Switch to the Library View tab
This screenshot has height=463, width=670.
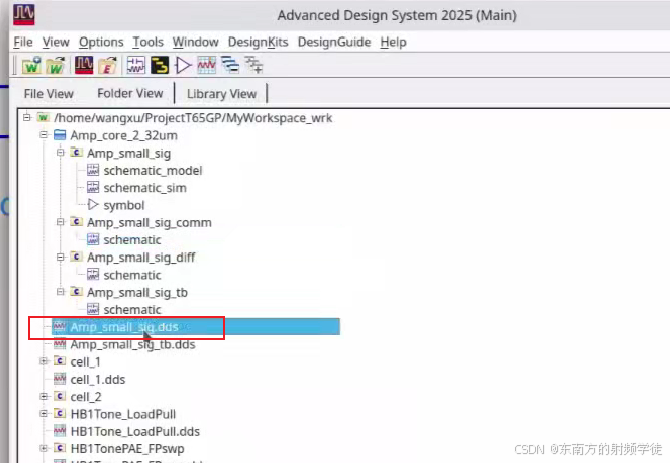point(222,94)
